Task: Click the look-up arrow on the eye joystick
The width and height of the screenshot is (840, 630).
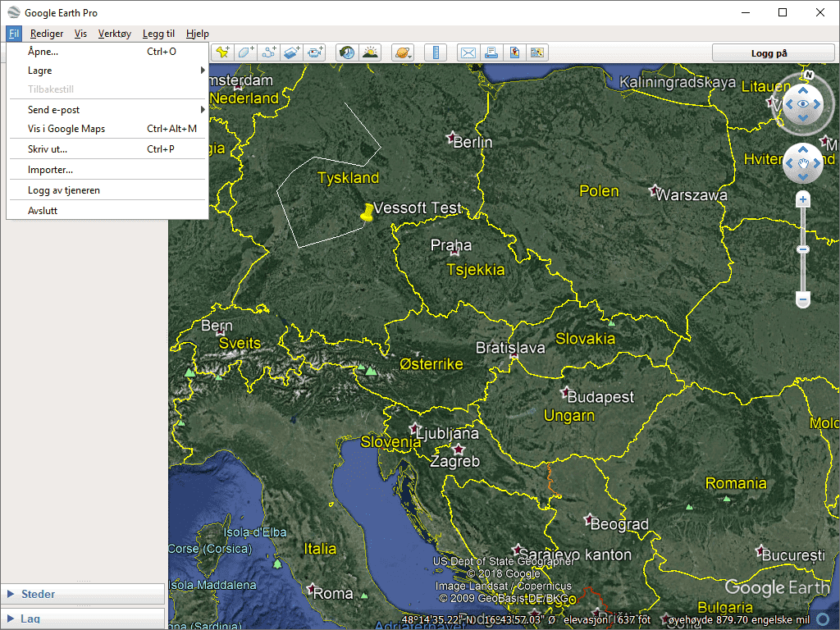Action: click(802, 91)
